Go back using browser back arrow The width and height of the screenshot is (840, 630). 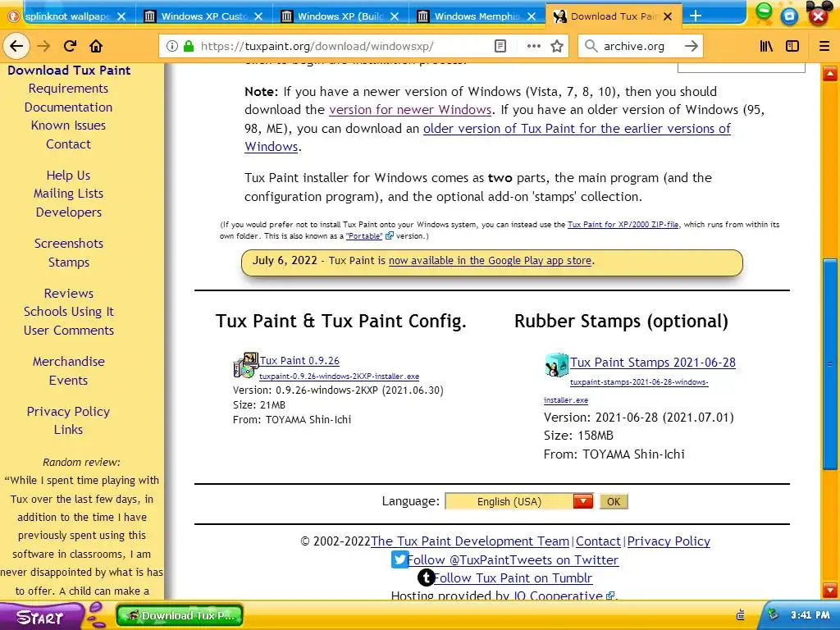(x=16, y=46)
